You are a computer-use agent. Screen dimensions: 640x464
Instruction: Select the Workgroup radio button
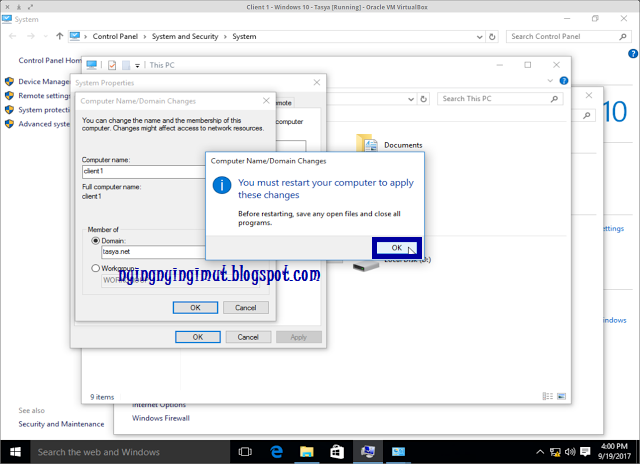tap(96, 268)
